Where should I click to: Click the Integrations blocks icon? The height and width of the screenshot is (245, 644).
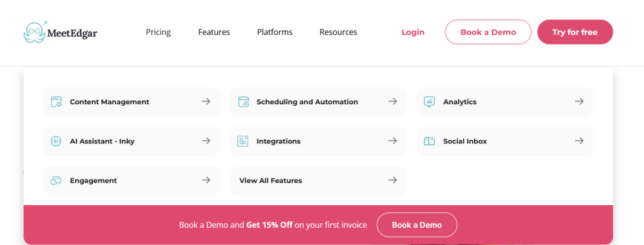(243, 141)
